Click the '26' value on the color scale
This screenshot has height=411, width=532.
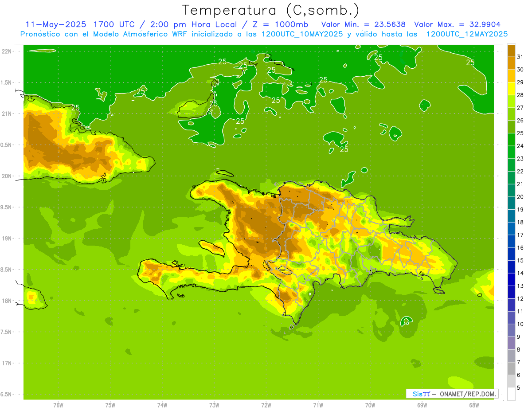point(520,121)
